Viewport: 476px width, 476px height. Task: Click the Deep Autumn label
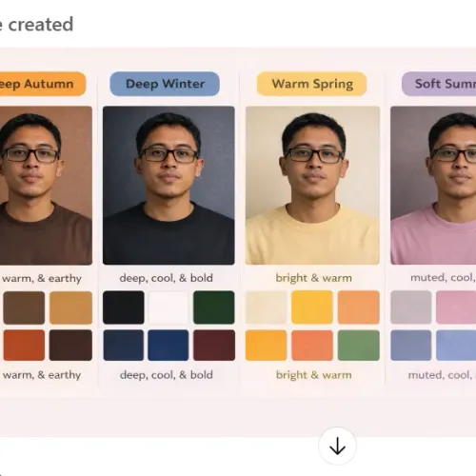pyautogui.click(x=43, y=84)
